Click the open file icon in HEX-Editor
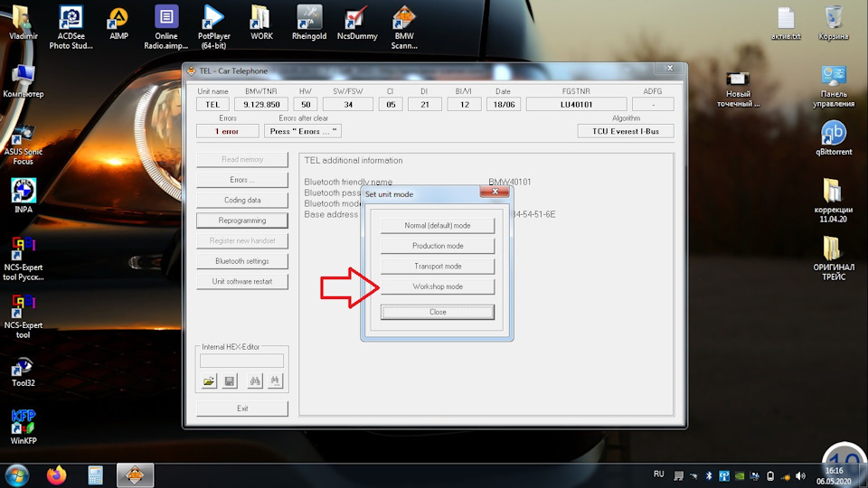Screen dimensions: 868x488 pos(209,381)
